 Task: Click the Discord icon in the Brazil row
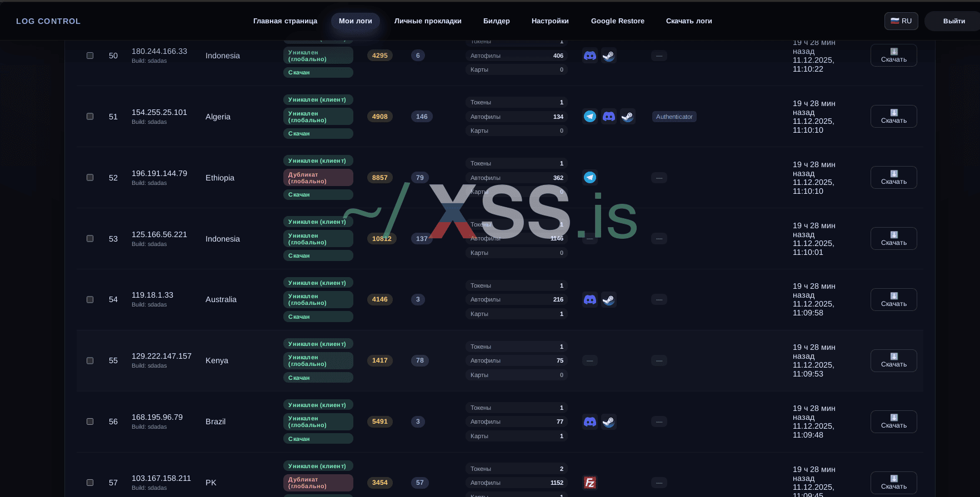point(590,422)
